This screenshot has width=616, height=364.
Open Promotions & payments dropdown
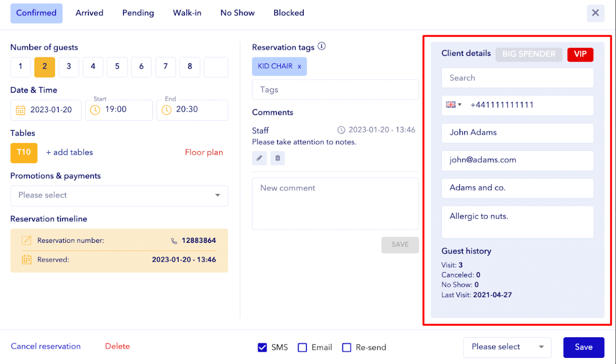[119, 195]
